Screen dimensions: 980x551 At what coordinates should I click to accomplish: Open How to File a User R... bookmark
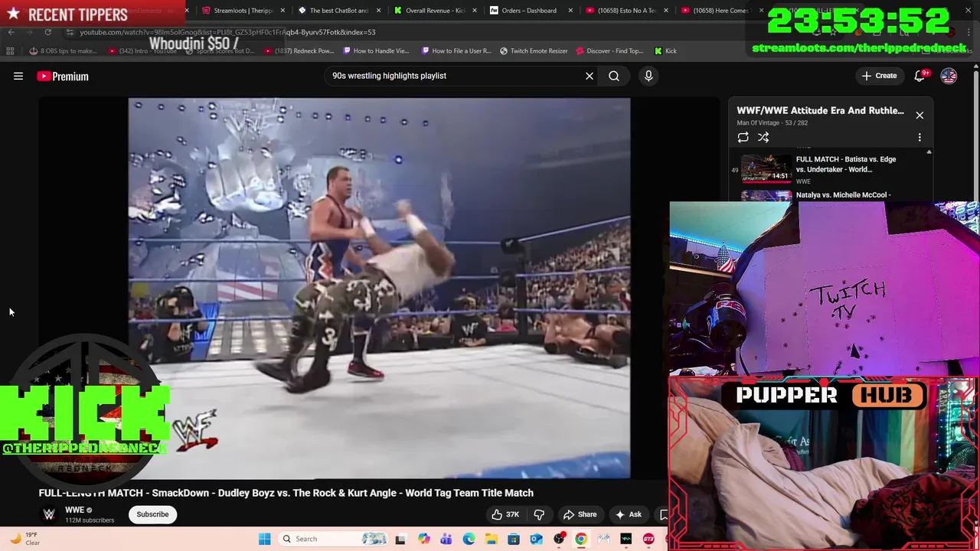456,51
